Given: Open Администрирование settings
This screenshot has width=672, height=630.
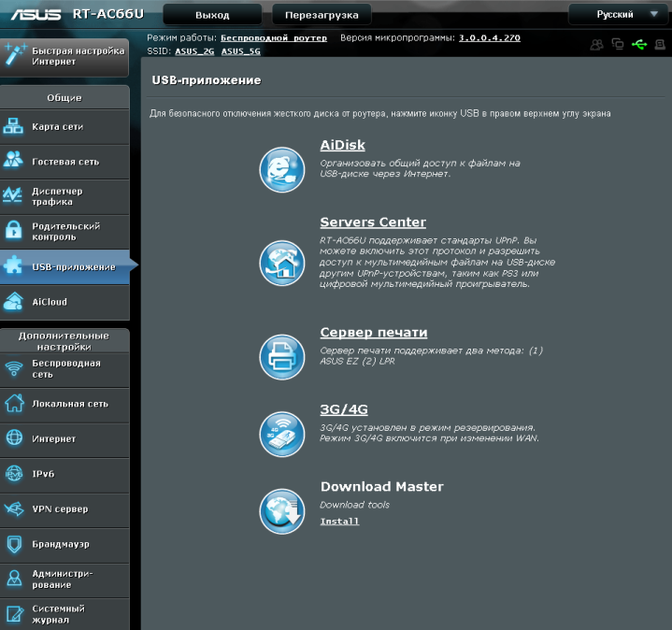Looking at the screenshot, I should pos(64,580).
